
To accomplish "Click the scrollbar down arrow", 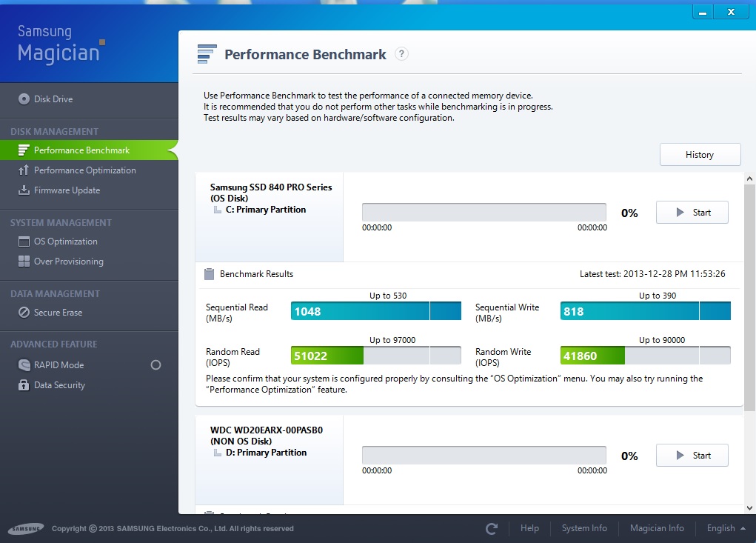I will pos(750,507).
